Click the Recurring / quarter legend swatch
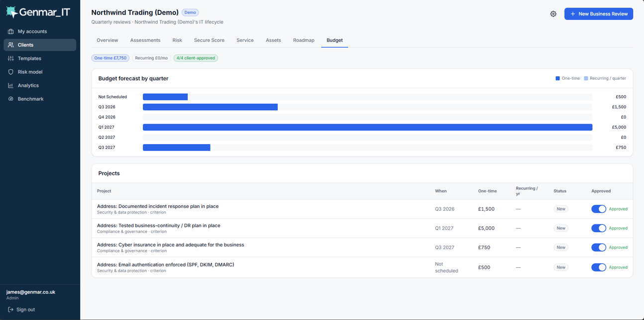This screenshot has width=644, height=320. pyautogui.click(x=586, y=78)
